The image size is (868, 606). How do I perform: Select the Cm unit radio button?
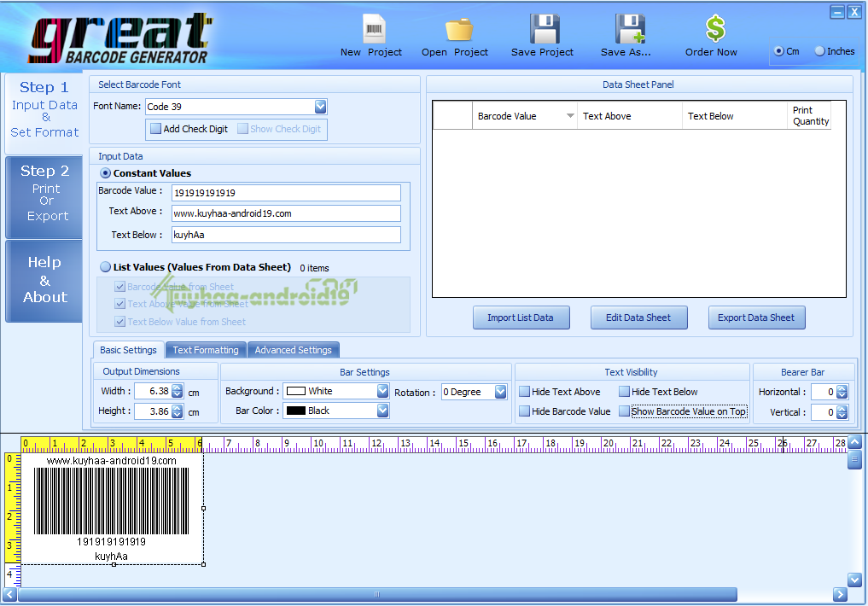pos(779,51)
